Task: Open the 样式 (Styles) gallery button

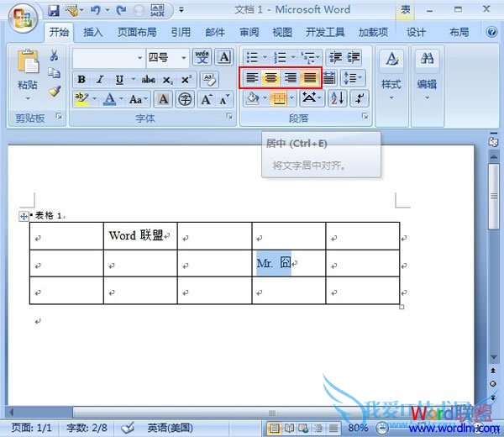Action: (391, 76)
